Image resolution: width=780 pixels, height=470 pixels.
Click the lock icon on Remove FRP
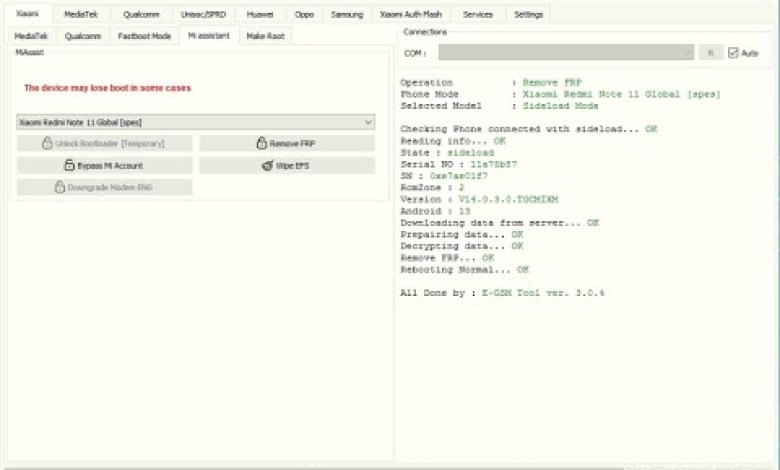tap(262, 143)
